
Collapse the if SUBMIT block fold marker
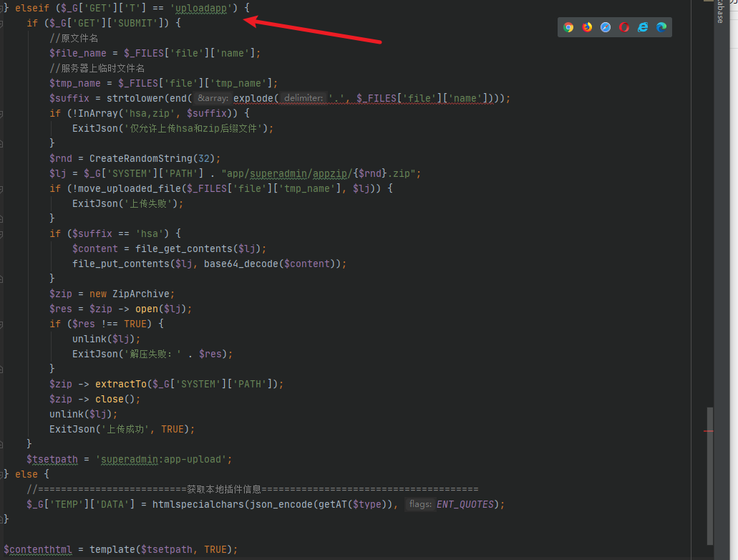coord(2,23)
